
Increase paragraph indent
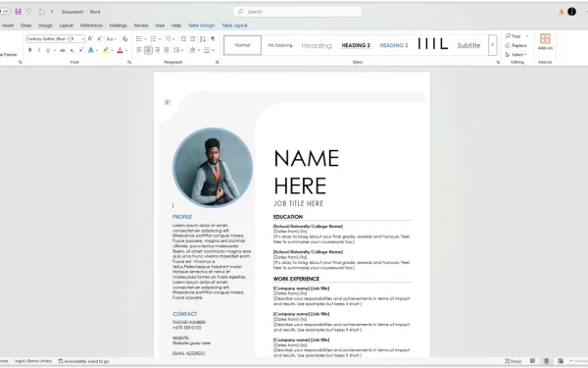tap(192, 38)
